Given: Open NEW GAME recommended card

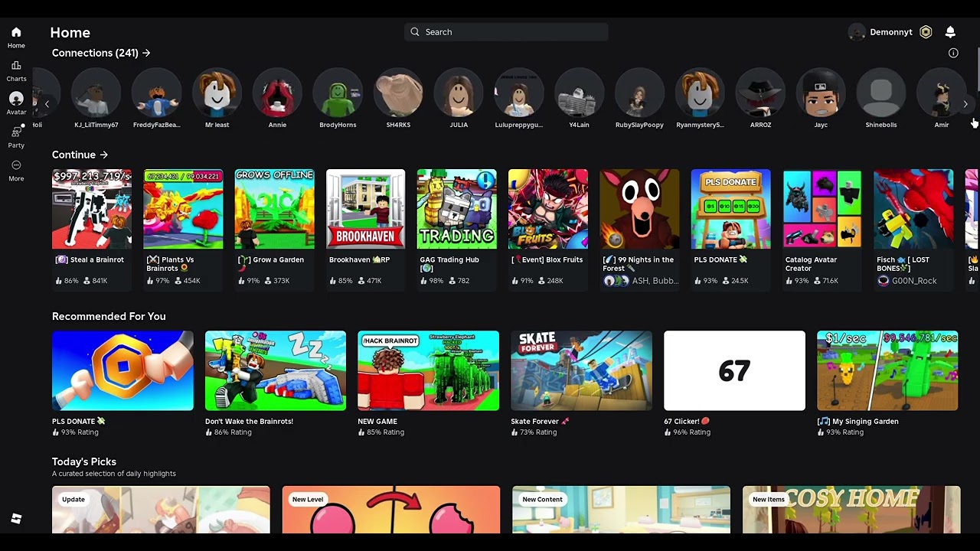Looking at the screenshot, I should 428,383.
